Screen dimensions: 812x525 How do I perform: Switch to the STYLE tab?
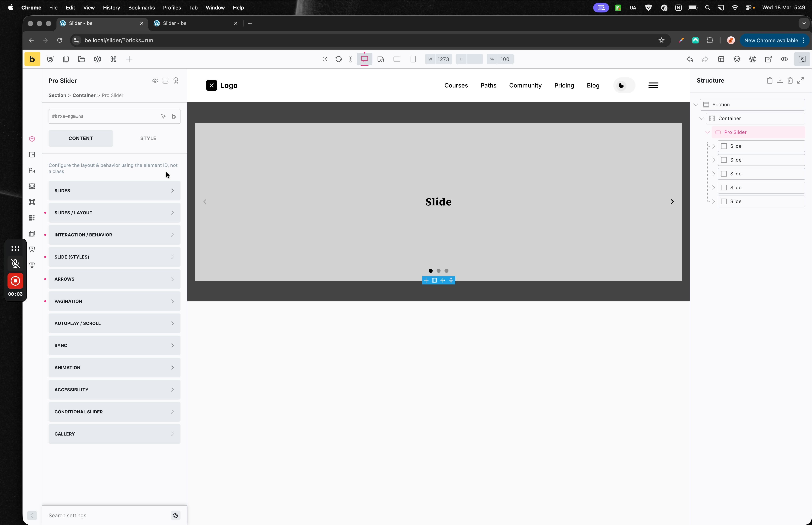coord(148,138)
